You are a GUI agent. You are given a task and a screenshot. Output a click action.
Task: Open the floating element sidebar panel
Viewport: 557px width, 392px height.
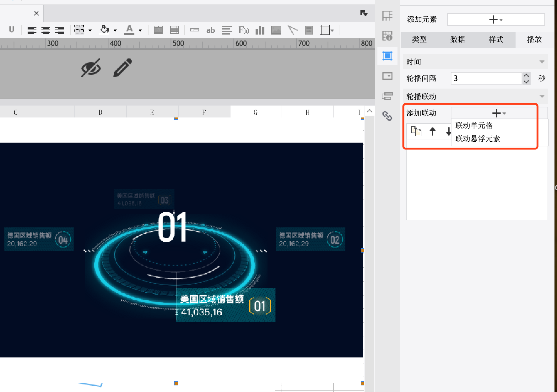pyautogui.click(x=387, y=56)
